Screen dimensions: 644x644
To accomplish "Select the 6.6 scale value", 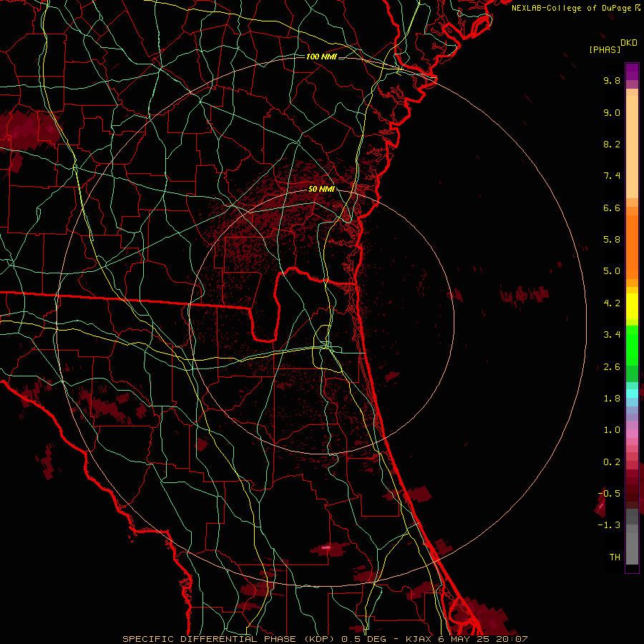I will [612, 208].
